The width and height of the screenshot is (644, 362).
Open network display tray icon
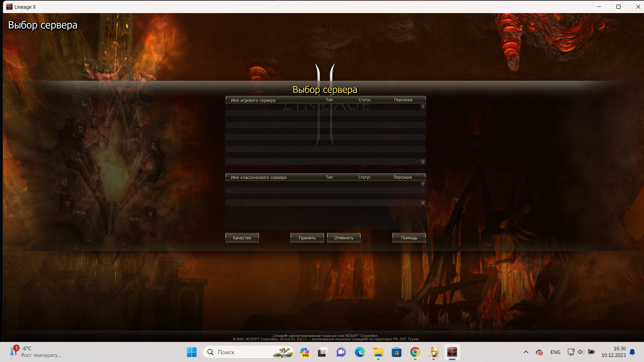pos(571,352)
